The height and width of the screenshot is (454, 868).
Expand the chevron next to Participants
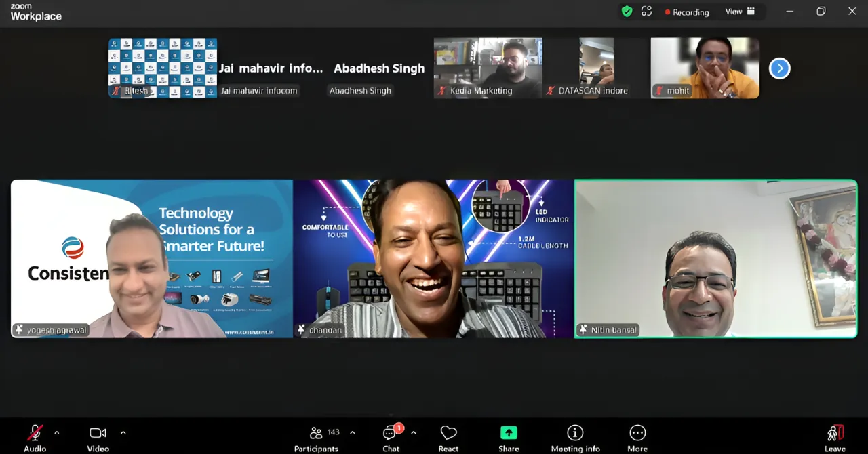click(x=352, y=432)
